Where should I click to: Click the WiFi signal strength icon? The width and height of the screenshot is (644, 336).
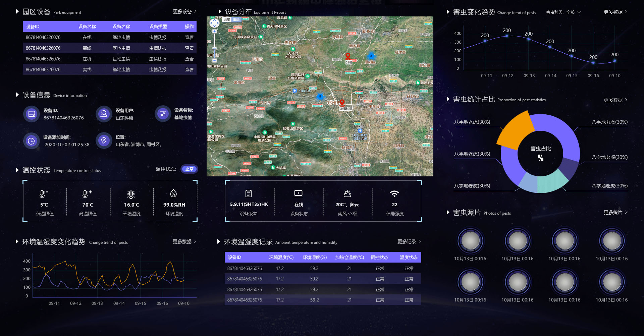(394, 194)
